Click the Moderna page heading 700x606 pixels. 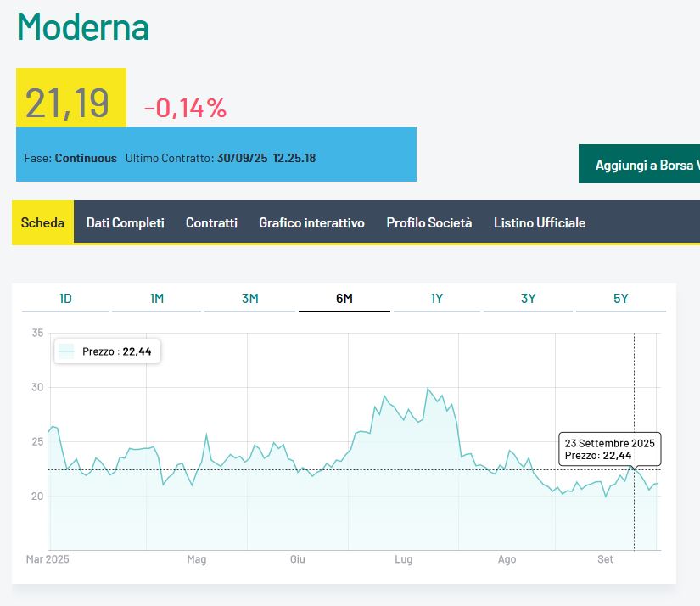click(x=83, y=27)
